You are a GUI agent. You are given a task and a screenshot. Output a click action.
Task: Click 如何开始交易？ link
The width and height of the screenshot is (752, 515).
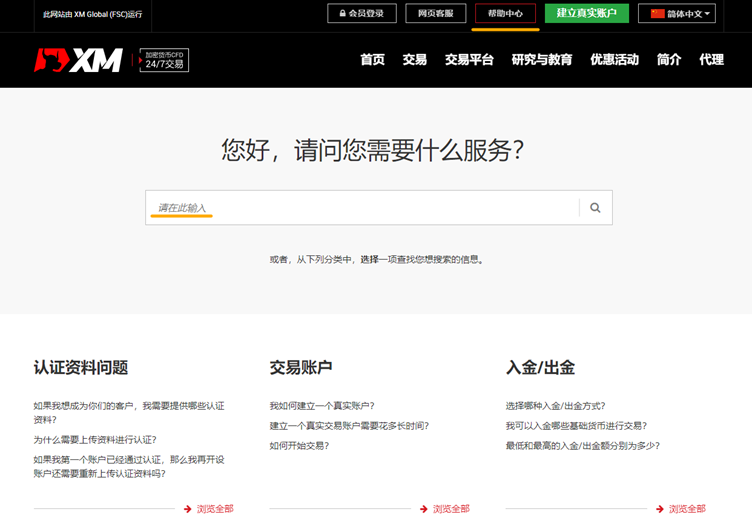click(299, 446)
